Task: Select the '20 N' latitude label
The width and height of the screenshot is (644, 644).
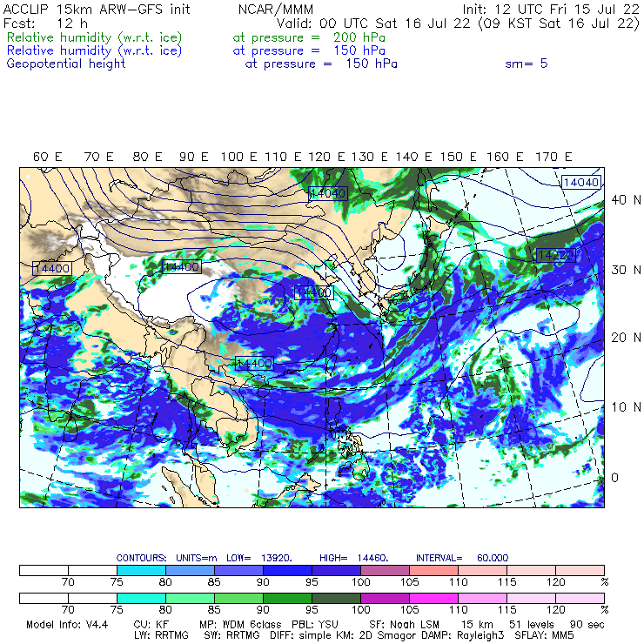Action: [x=626, y=338]
